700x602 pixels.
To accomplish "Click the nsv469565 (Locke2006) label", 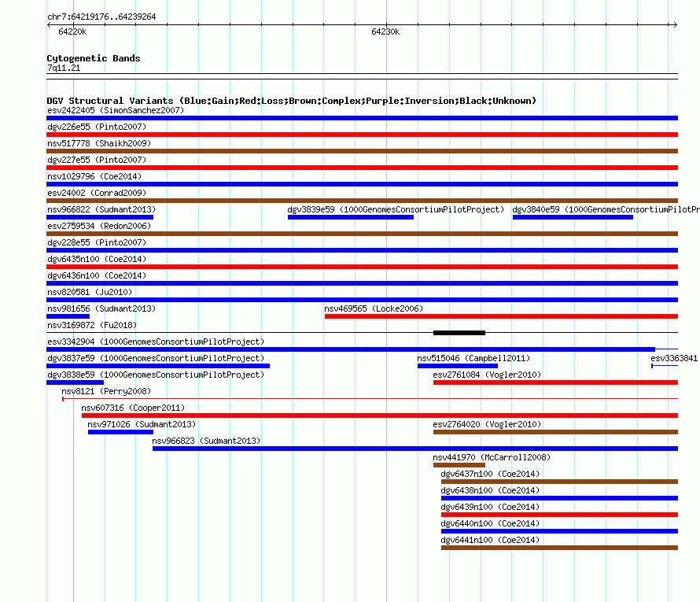I will click(374, 308).
